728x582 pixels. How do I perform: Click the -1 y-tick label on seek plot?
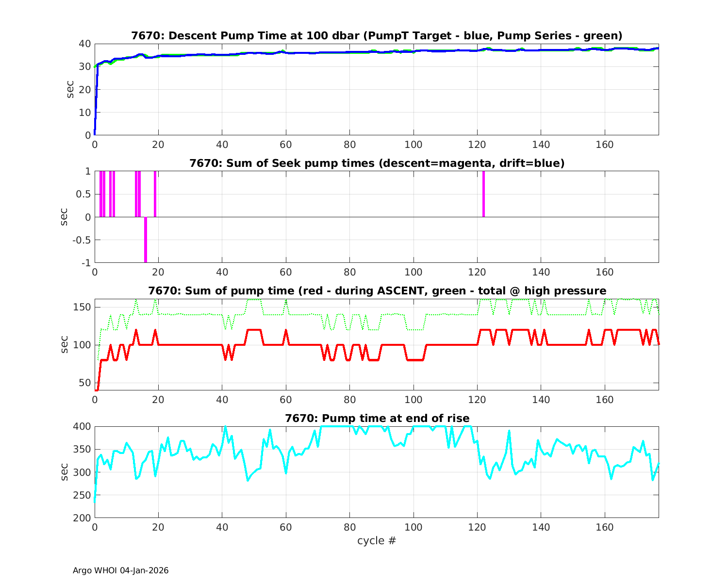(x=85, y=263)
